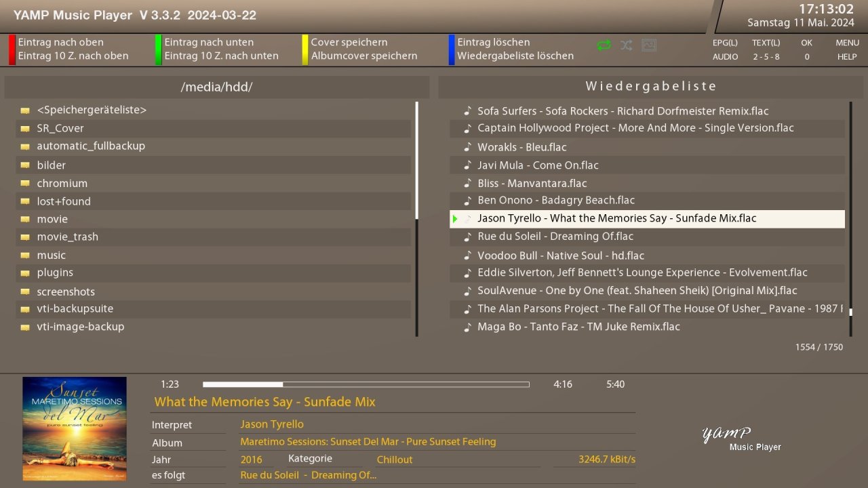Viewport: 868px width, 488px height.
Task: Click the yellow color key bar
Action: [x=304, y=49]
